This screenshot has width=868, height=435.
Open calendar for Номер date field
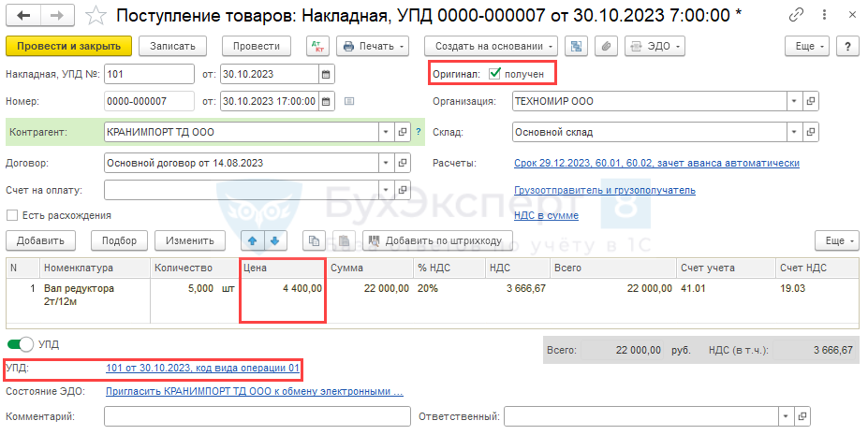tap(326, 101)
